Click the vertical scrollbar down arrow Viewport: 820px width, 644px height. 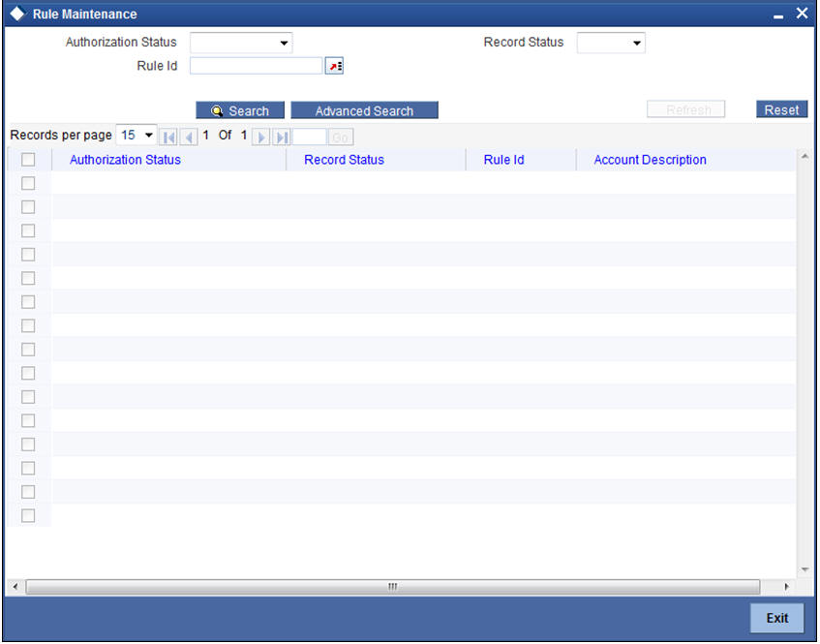pyautogui.click(x=805, y=569)
